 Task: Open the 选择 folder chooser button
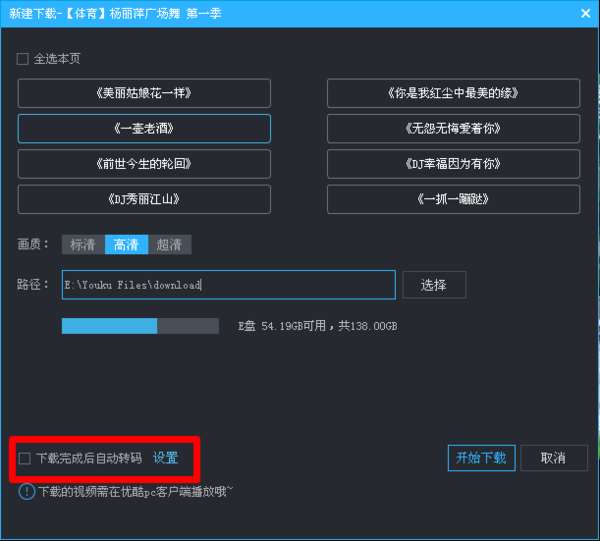[x=434, y=285]
